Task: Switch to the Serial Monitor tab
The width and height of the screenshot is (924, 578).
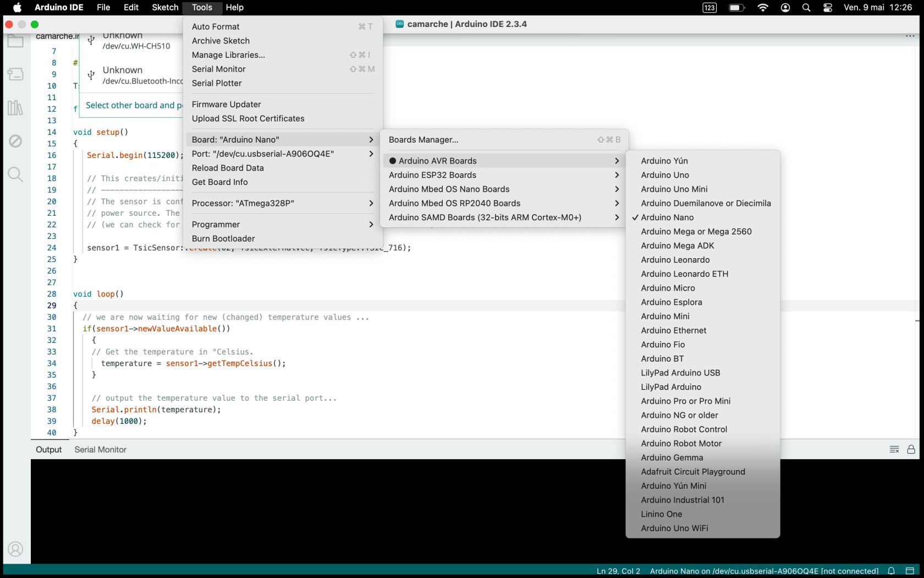Action: pos(100,450)
